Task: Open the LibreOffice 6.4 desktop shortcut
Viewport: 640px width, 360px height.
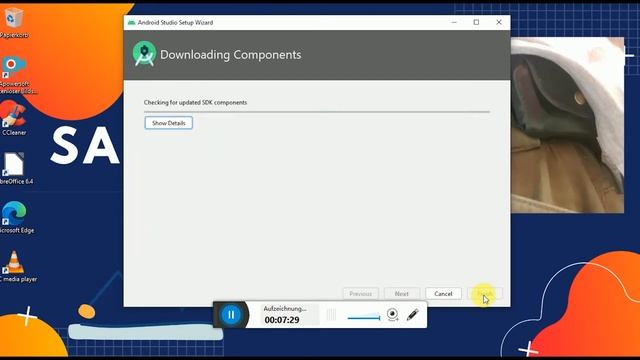Action: [16, 168]
